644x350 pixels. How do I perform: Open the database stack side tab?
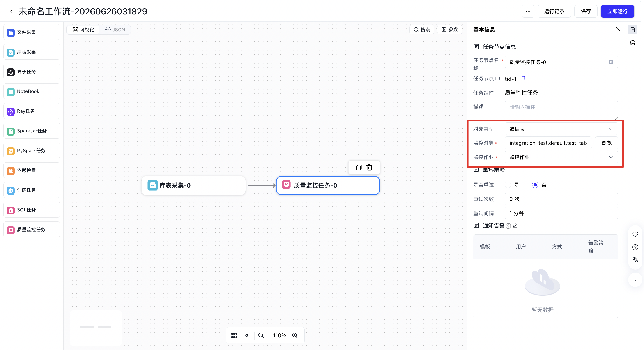pos(633,43)
